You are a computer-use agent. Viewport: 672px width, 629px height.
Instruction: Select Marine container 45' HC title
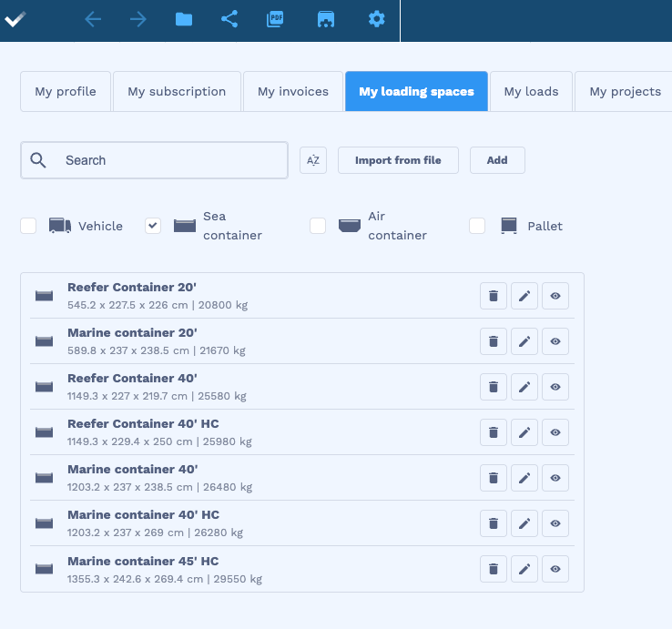143,562
